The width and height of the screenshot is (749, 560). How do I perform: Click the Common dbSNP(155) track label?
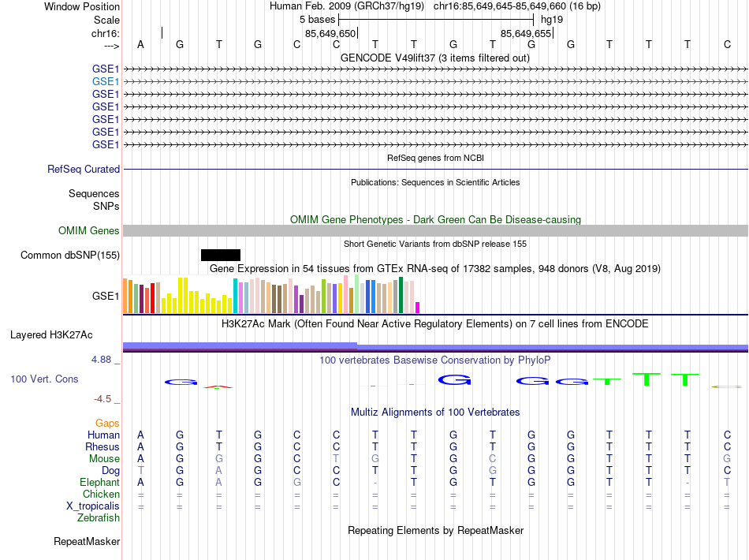point(70,255)
